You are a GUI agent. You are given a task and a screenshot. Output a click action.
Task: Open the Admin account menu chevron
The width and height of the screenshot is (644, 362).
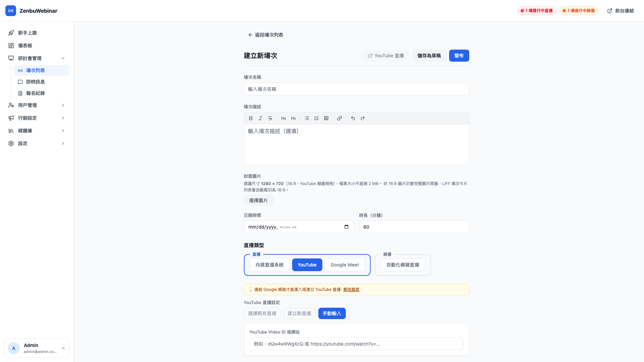pos(63,348)
